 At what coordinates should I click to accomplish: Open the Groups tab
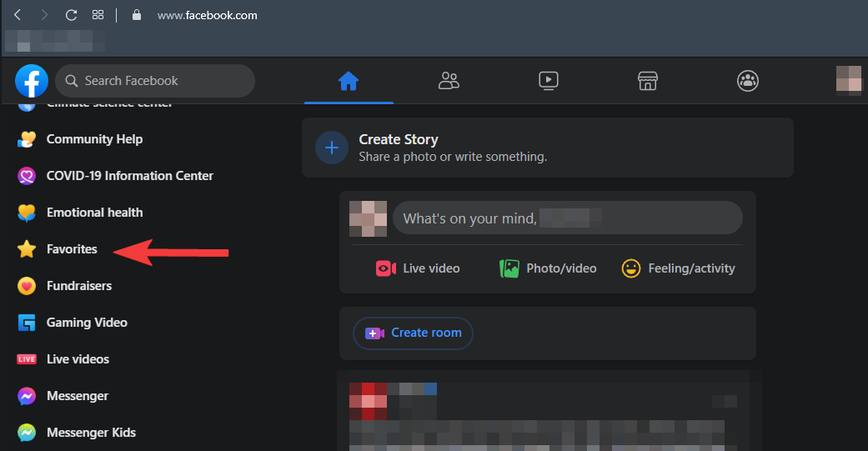(747, 81)
